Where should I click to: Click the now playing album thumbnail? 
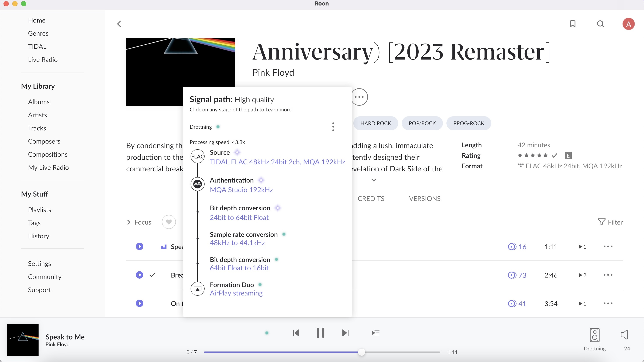(23, 340)
